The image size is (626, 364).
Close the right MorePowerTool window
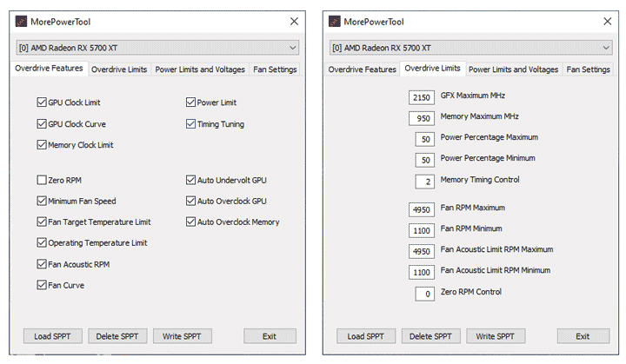click(x=607, y=20)
